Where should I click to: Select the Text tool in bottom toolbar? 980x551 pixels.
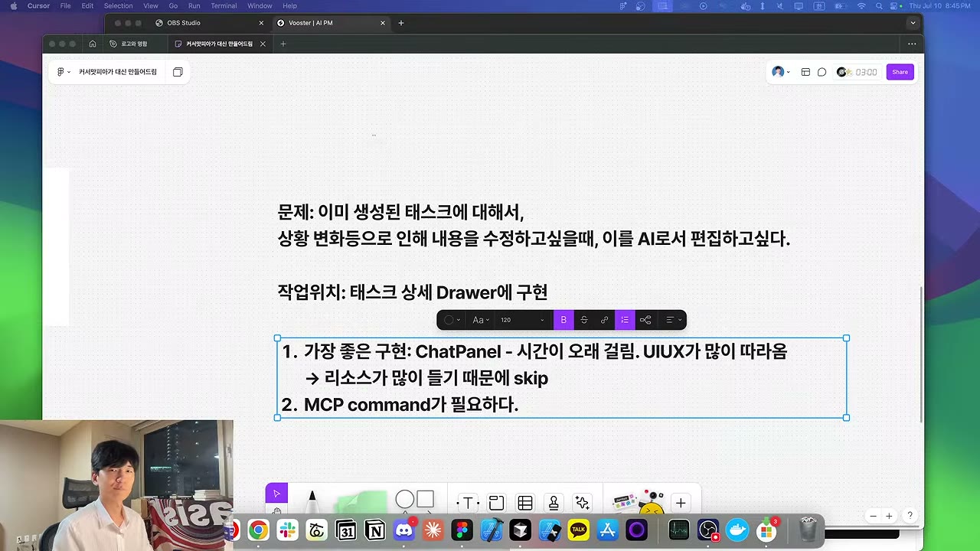pos(467,503)
